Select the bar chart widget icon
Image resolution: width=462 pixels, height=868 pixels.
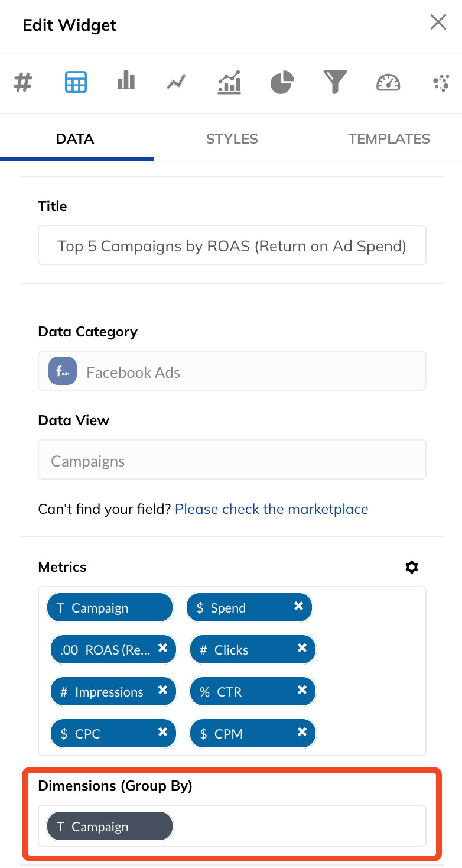coord(126,80)
